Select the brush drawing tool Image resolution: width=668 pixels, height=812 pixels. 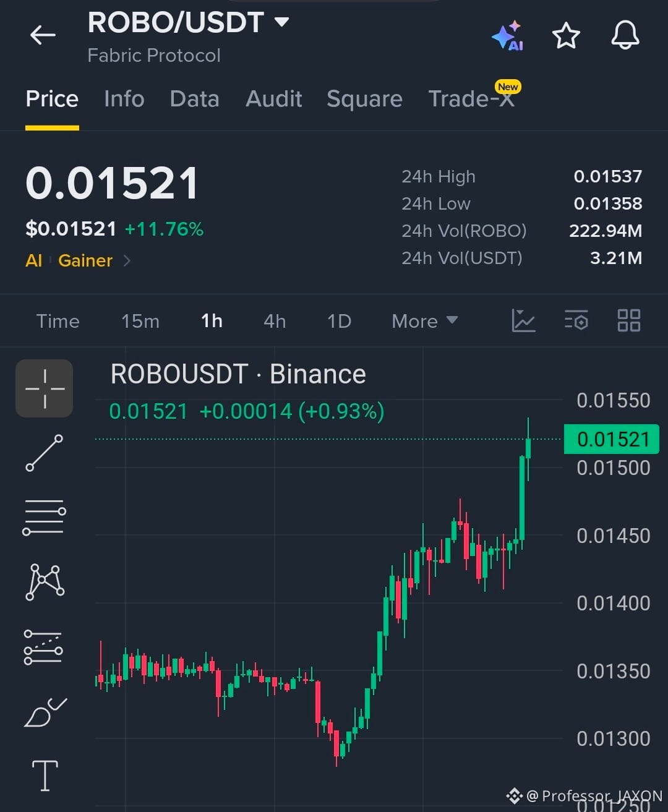(45, 712)
